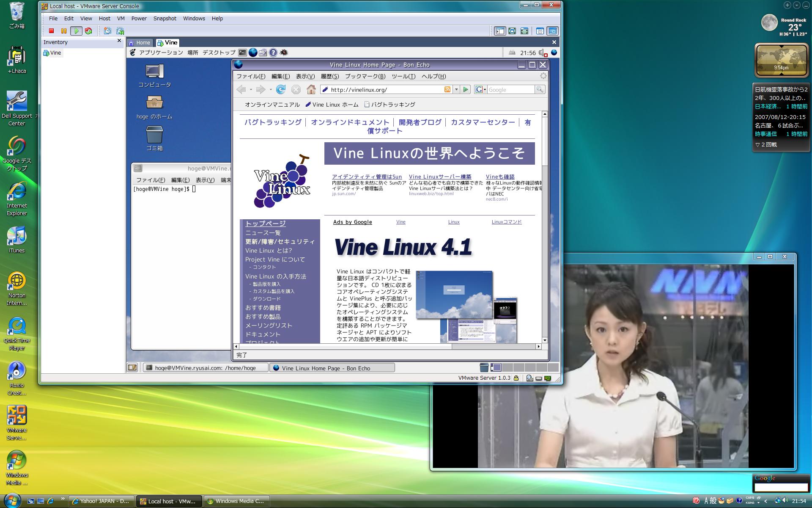Click the Reset VM circular arrows icon
Image resolution: width=812 pixels, height=508 pixels.
tap(88, 31)
